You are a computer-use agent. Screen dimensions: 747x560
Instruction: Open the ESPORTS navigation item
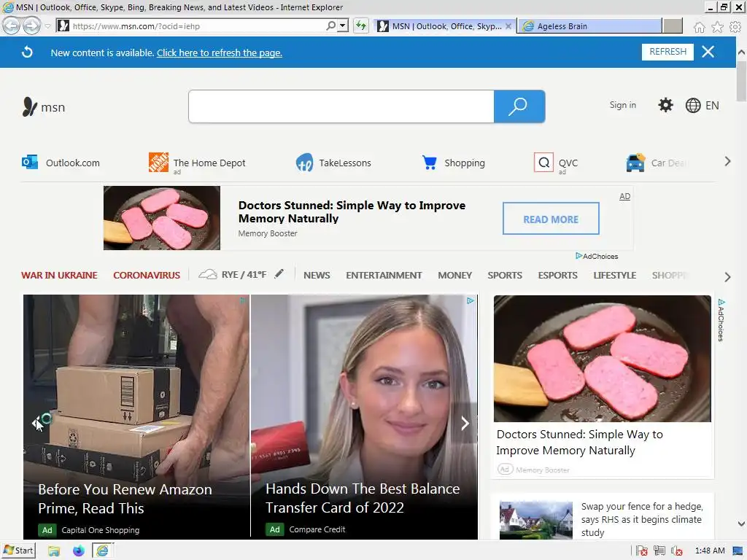(557, 275)
